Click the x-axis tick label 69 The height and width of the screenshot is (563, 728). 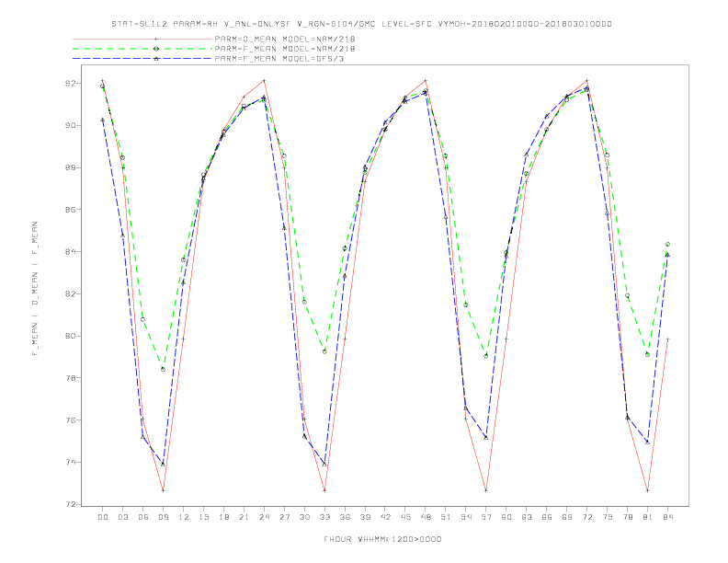(x=567, y=517)
